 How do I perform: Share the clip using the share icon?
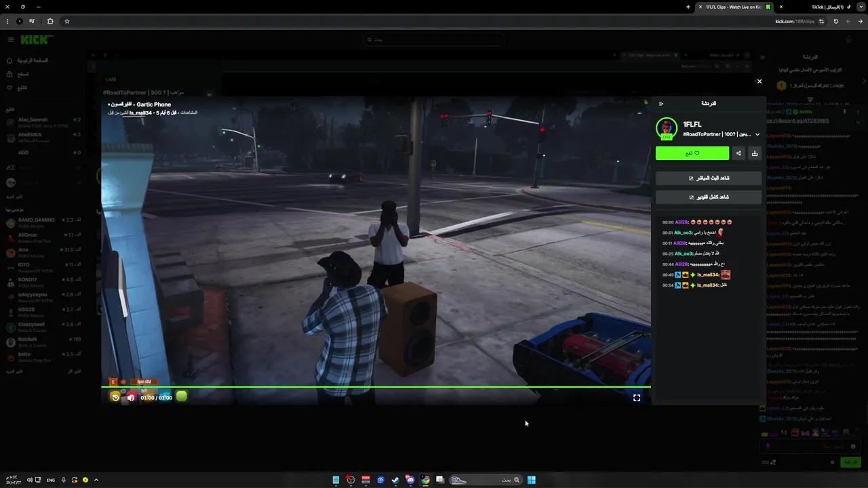point(738,153)
